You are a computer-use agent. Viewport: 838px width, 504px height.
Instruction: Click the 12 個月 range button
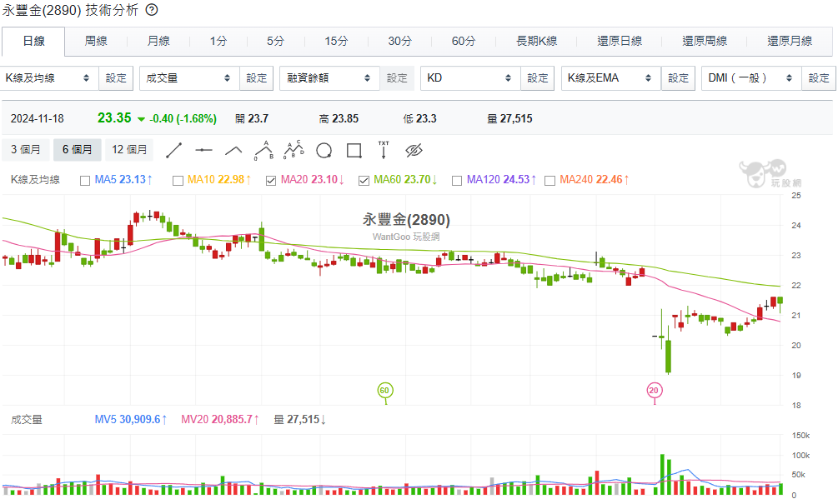point(129,150)
